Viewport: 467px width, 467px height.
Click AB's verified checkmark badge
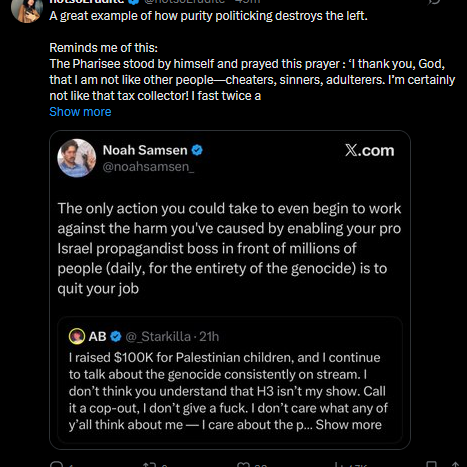(116, 337)
